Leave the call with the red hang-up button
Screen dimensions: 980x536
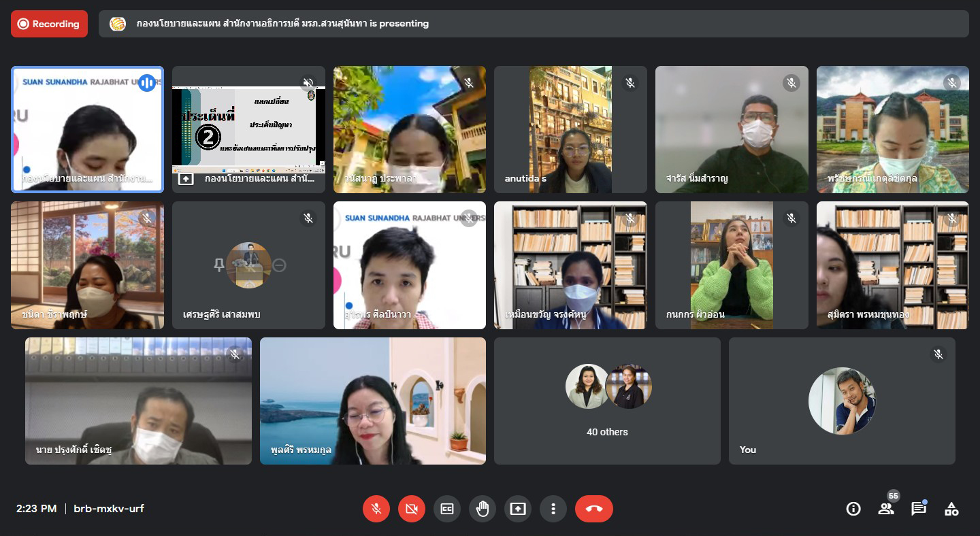(x=593, y=509)
